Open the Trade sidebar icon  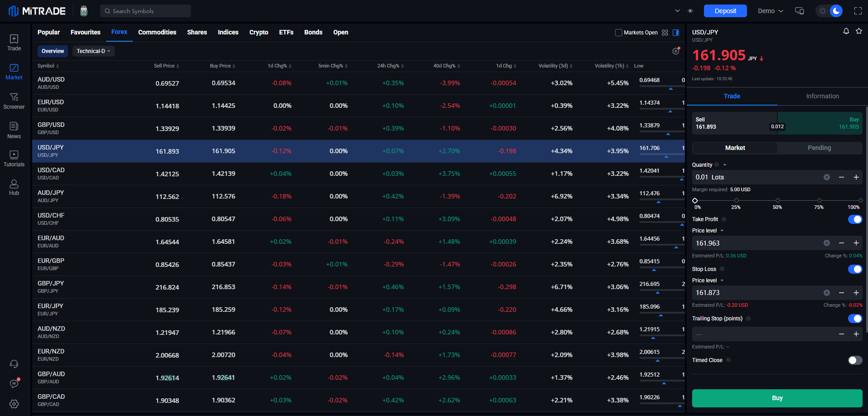[x=14, y=43]
